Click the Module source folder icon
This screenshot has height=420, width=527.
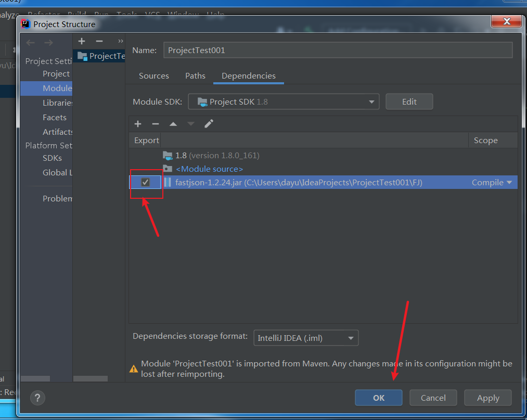[x=168, y=169]
